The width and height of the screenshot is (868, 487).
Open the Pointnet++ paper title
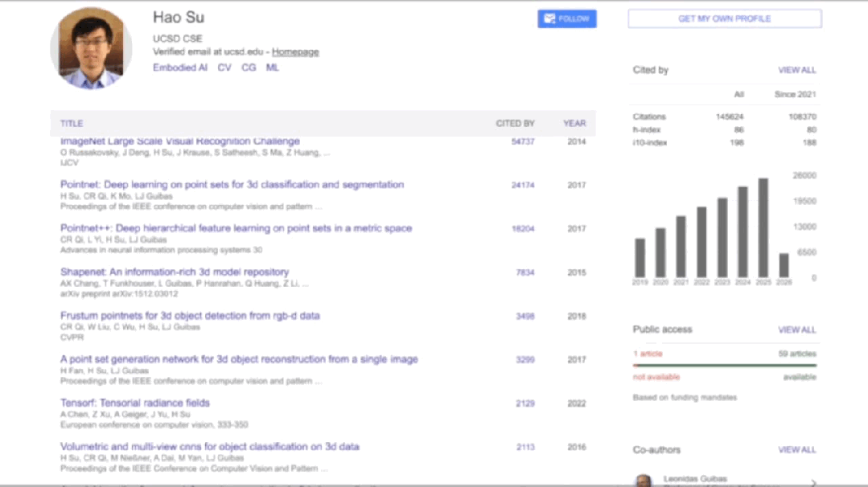pyautogui.click(x=236, y=228)
